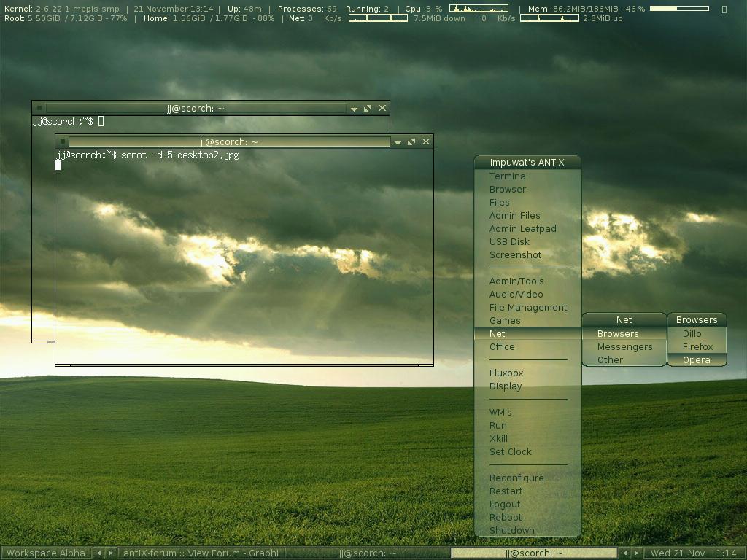Screen dimensions: 747x560
Task: Toggle the back terminal's stick button
Action: pyautogui.click(x=39, y=108)
